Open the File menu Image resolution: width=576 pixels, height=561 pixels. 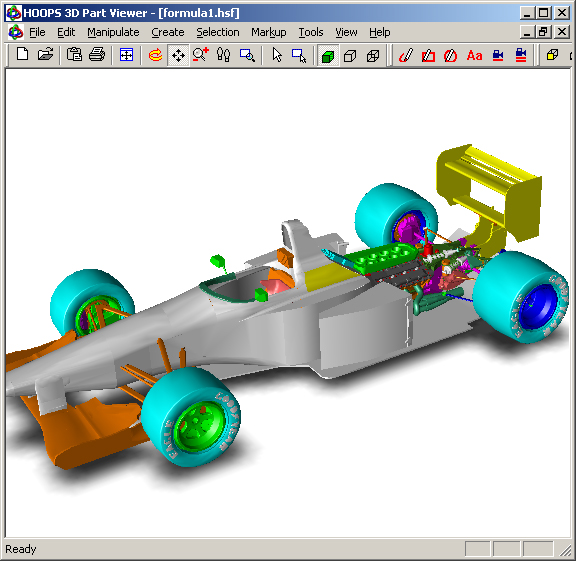[37, 32]
